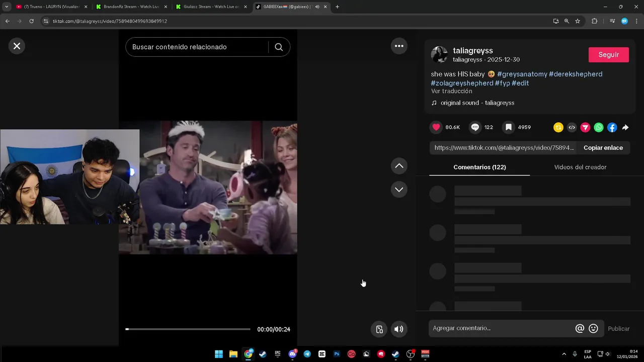This screenshot has height=362, width=644.
Task: Mute the video with speaker icon
Action: click(398, 329)
